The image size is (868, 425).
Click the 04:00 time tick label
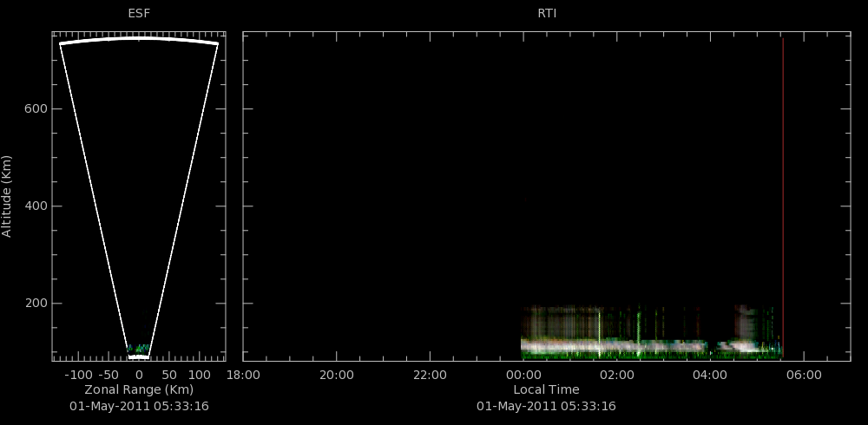pyautogui.click(x=710, y=376)
